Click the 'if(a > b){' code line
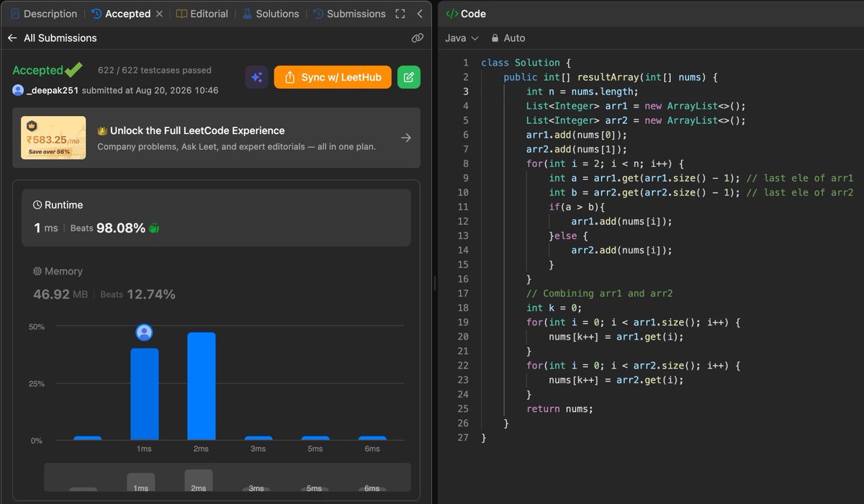864x504 pixels. [x=577, y=207]
